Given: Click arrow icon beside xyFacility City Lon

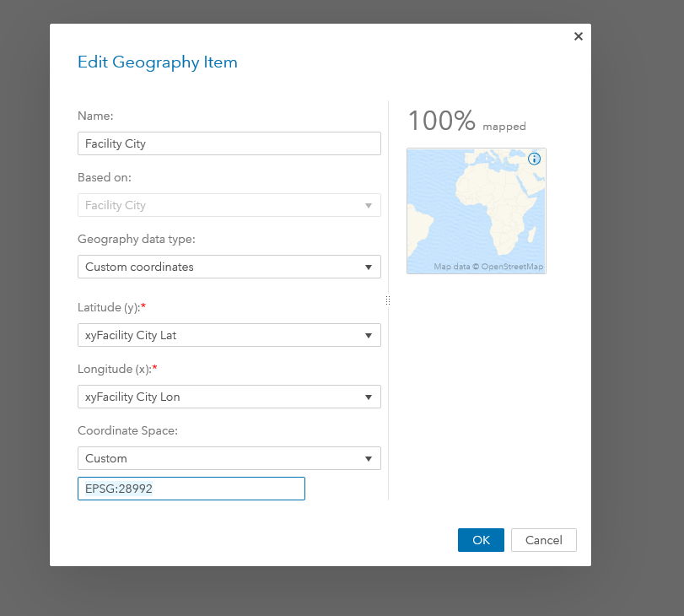Looking at the screenshot, I should pos(369,397).
